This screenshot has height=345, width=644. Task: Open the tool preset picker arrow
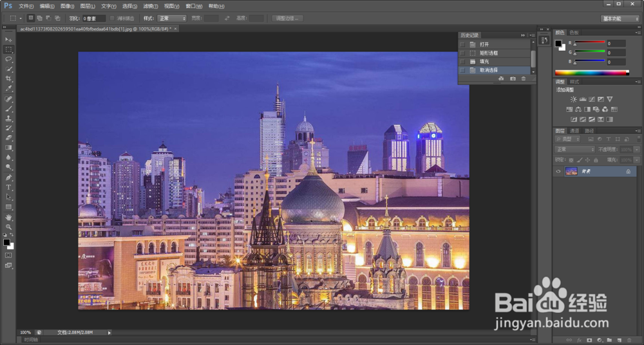click(21, 19)
